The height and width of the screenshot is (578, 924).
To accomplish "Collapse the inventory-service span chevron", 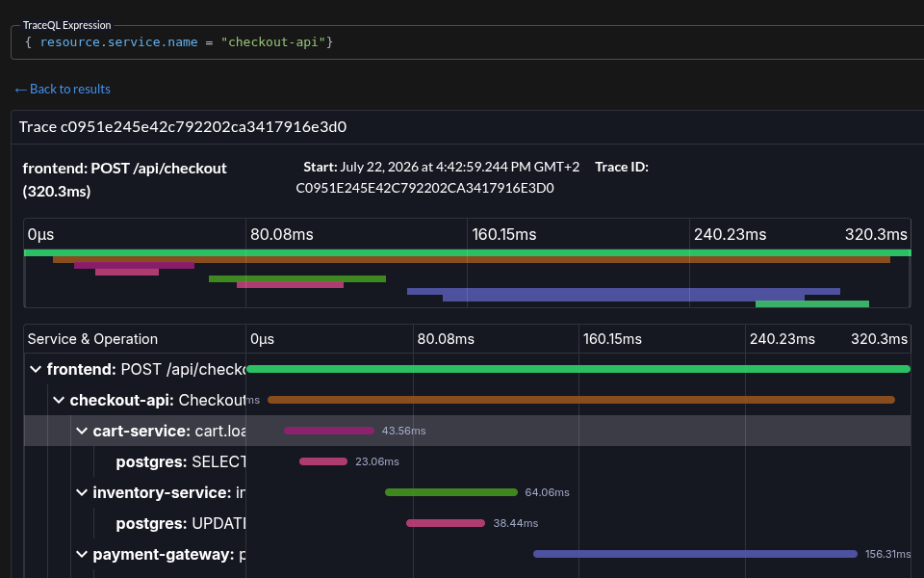I will tap(81, 492).
